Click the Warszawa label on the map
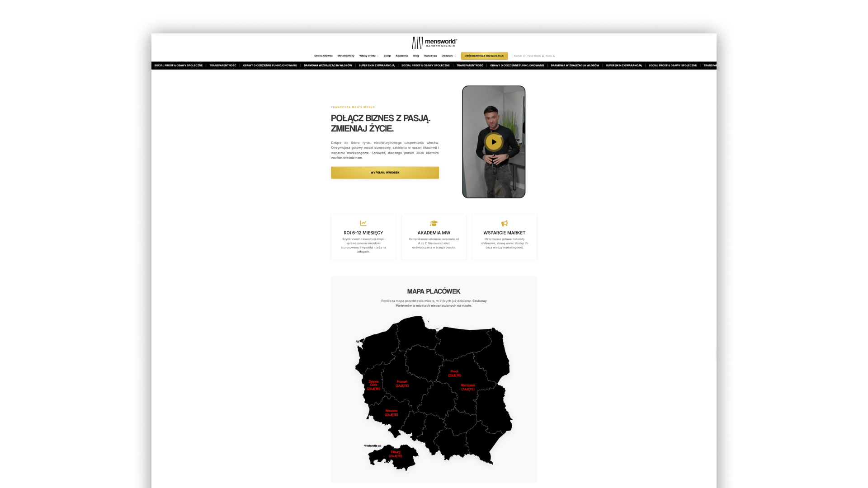868x488 pixels. click(x=468, y=387)
